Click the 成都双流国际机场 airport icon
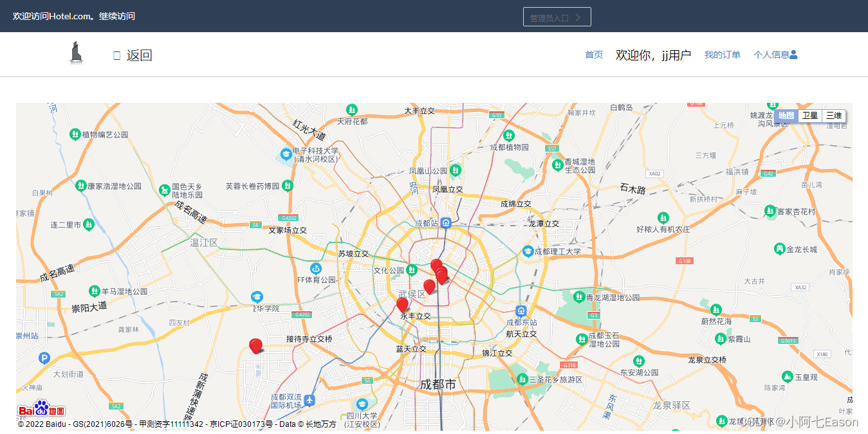The height and width of the screenshot is (434, 868). pyautogui.click(x=309, y=401)
